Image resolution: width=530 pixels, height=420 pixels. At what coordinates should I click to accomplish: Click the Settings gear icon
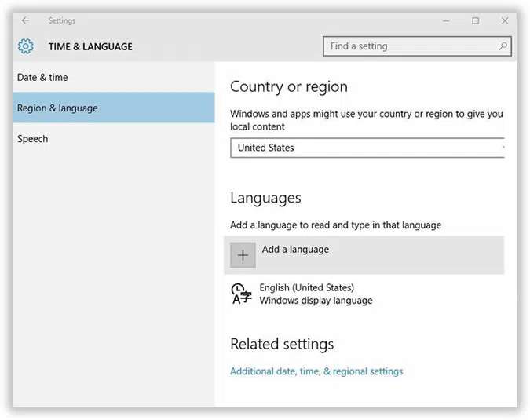click(x=26, y=46)
